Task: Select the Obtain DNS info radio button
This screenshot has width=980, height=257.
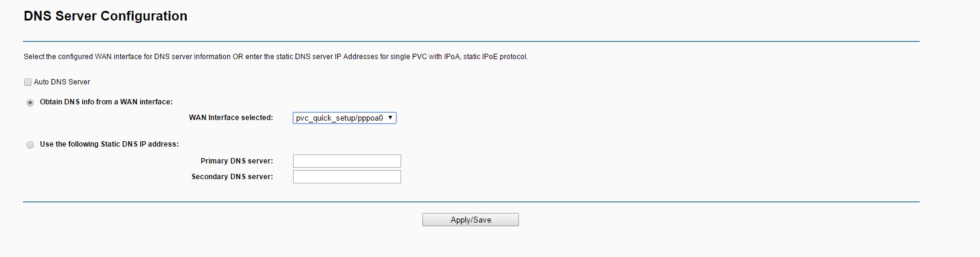Action: tap(30, 103)
